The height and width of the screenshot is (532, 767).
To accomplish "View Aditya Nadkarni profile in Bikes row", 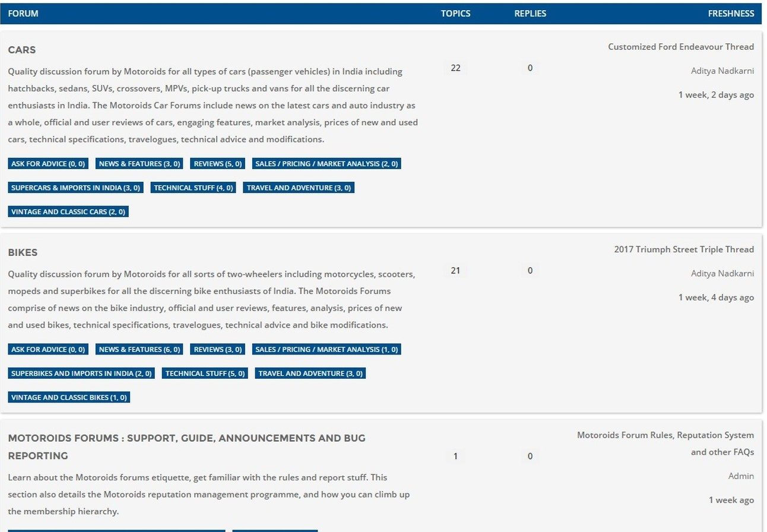I will click(x=722, y=273).
